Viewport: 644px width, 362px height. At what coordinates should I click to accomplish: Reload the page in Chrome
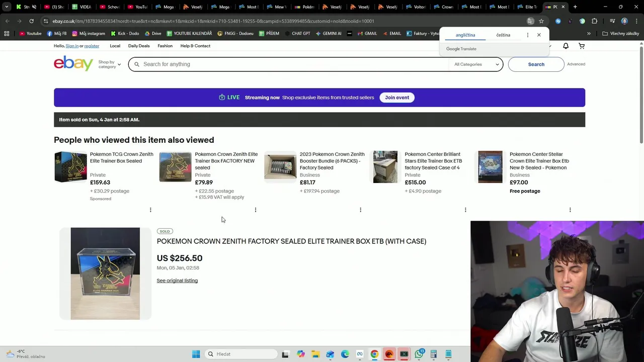click(31, 21)
